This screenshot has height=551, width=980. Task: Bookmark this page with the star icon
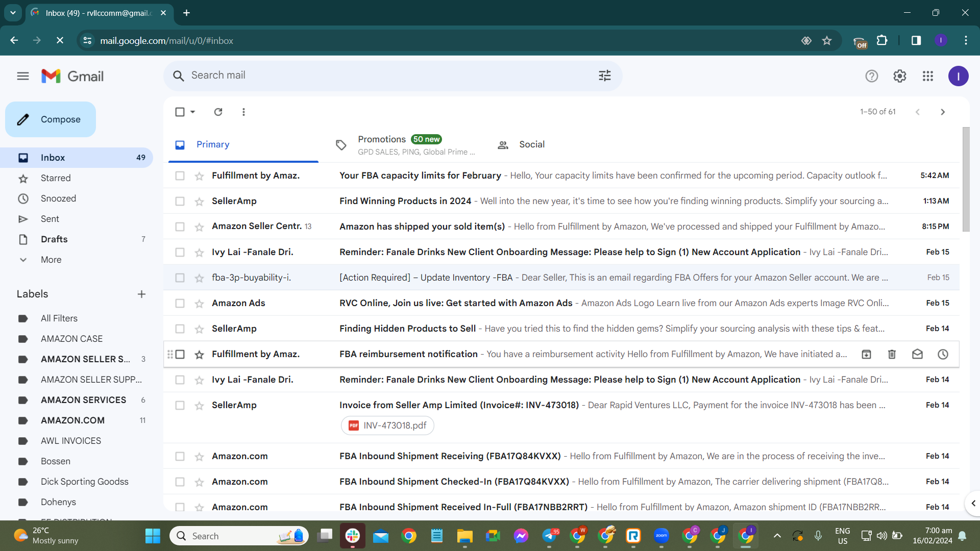pyautogui.click(x=827, y=41)
